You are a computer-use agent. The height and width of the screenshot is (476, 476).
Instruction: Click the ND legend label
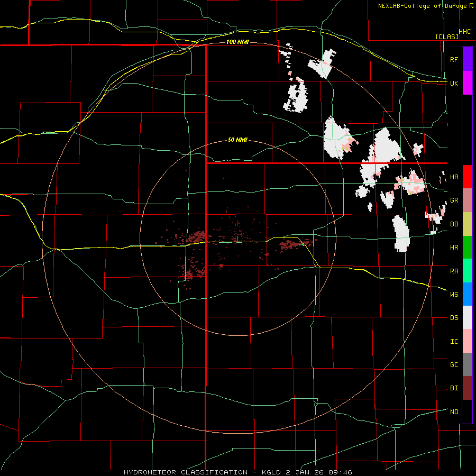point(454,412)
